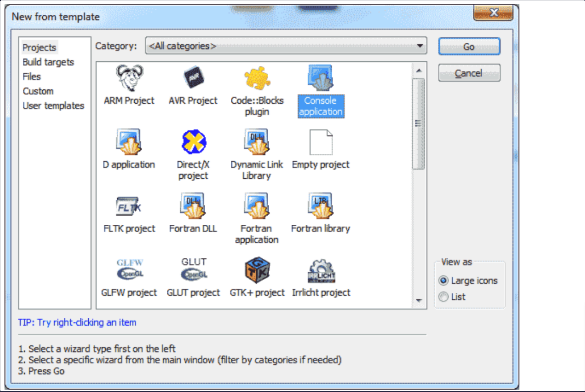Click the Direct/X project icon
Image resolution: width=585 pixels, height=392 pixels.
[194, 142]
